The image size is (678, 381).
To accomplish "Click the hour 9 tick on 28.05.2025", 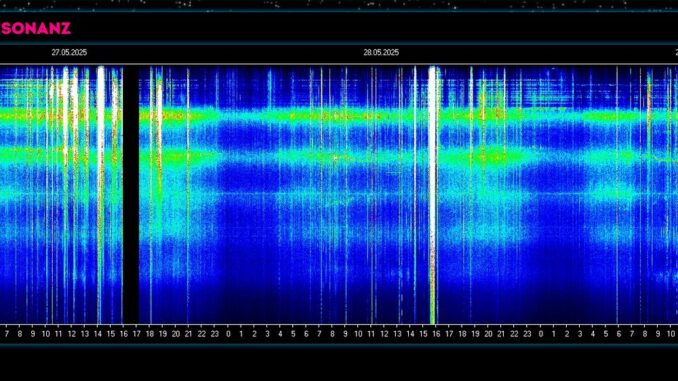I will pos(345,334).
